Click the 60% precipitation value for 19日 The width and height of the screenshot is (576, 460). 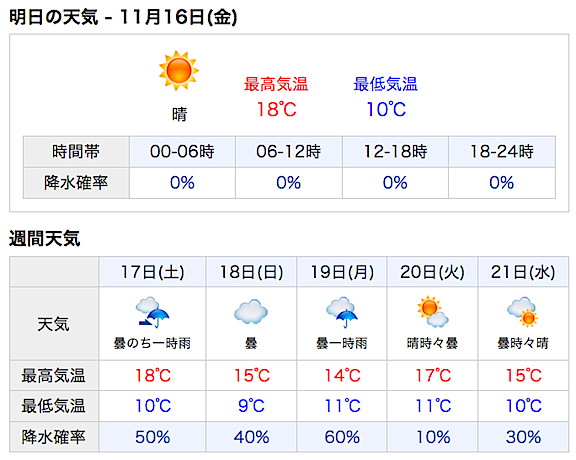[342, 437]
